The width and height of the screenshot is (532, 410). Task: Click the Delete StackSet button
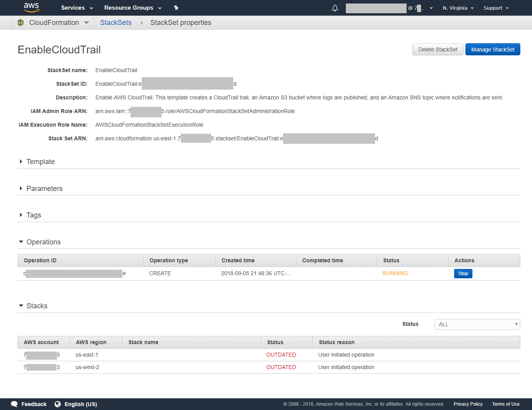pyautogui.click(x=438, y=49)
